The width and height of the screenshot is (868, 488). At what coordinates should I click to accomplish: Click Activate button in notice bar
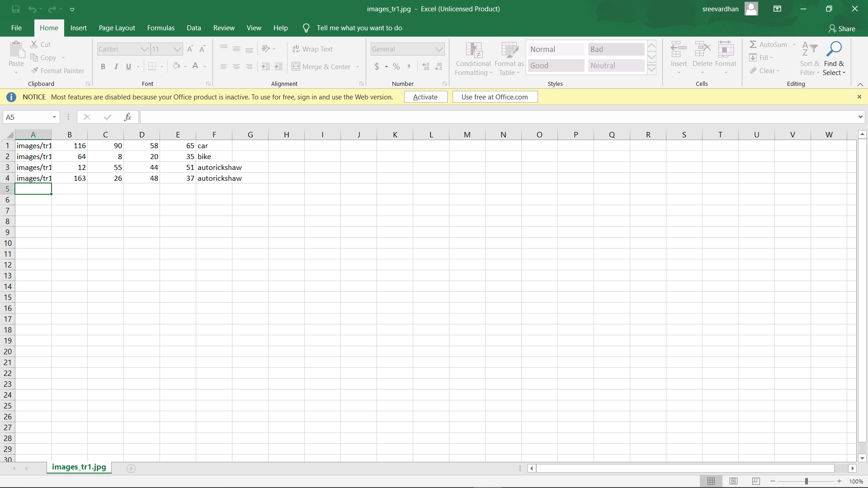[x=426, y=97]
